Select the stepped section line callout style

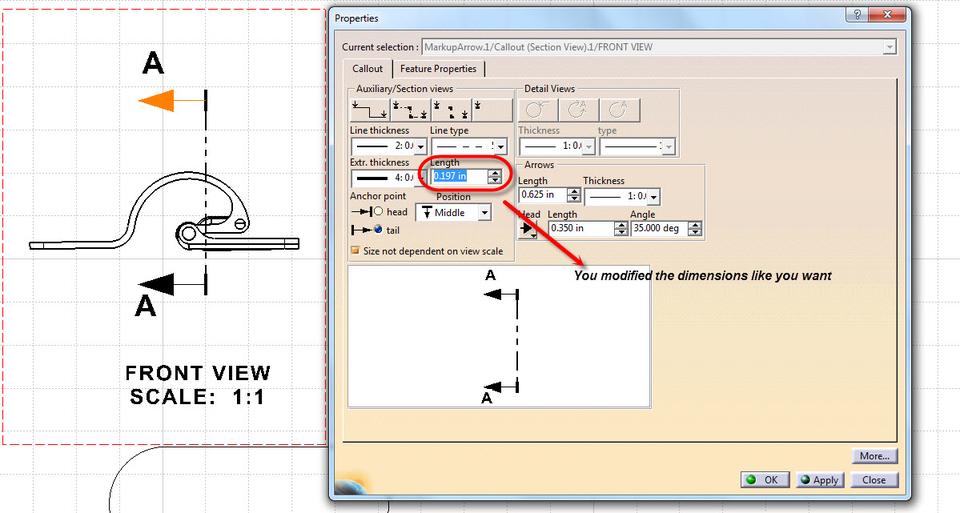370,111
